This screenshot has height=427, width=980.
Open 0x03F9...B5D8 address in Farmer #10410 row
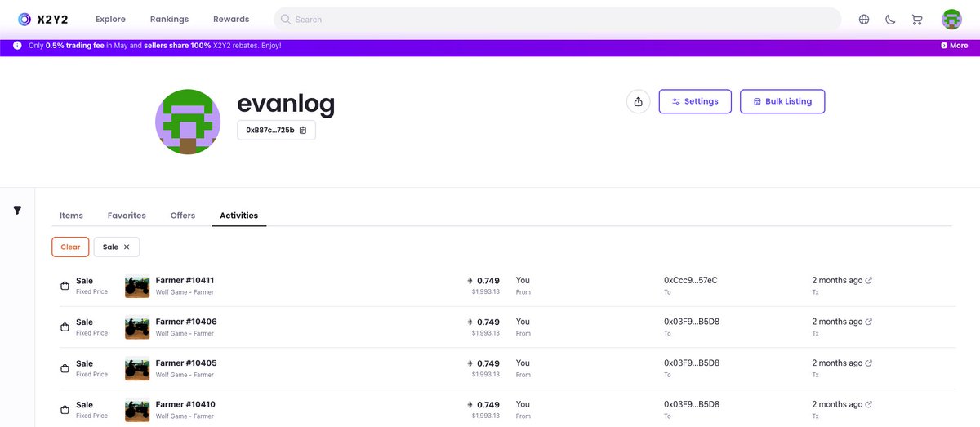[692, 404]
